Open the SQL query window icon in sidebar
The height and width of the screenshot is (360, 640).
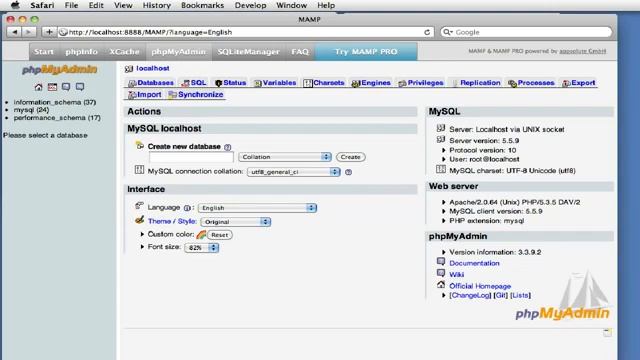pyautogui.click(x=52, y=87)
